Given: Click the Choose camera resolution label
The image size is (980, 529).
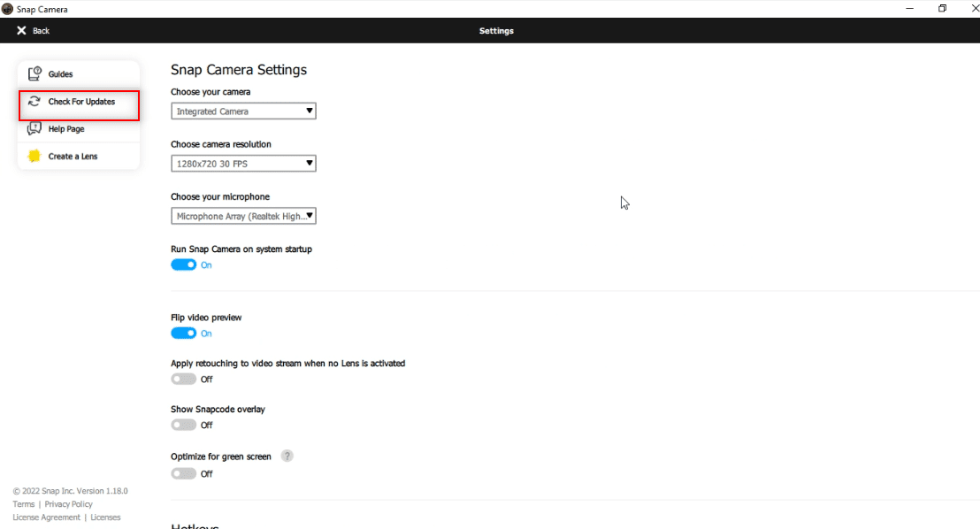Looking at the screenshot, I should (220, 144).
